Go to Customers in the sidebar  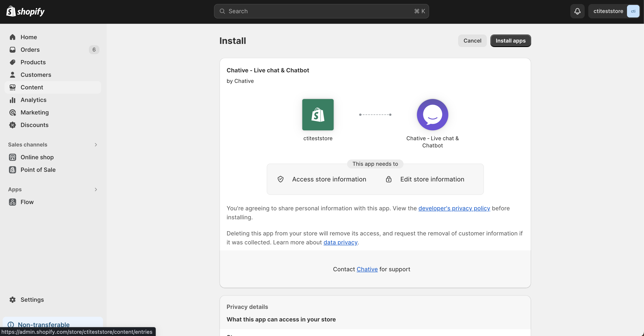(36, 75)
